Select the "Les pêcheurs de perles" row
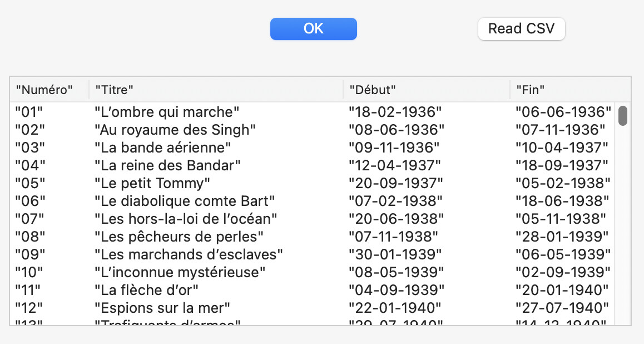644x344 pixels. 179,237
